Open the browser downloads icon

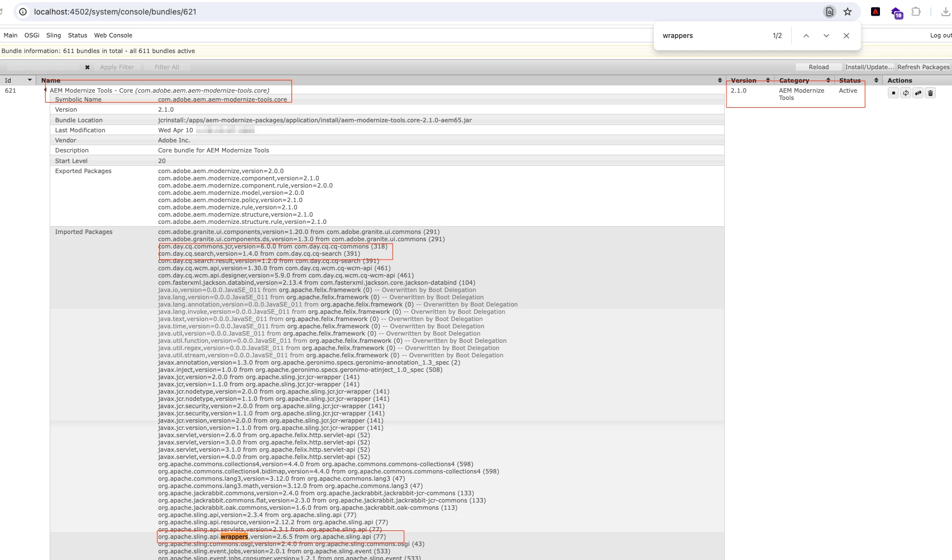coord(946,12)
